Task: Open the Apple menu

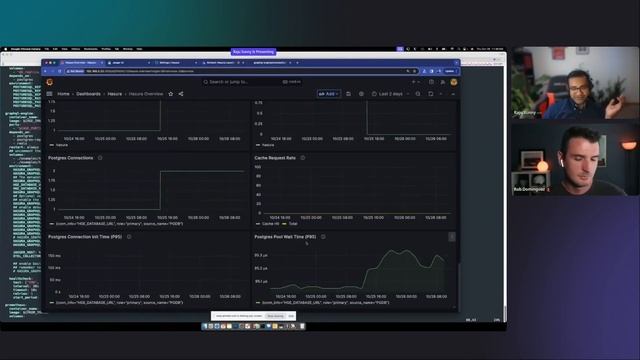Action: [x=6, y=49]
